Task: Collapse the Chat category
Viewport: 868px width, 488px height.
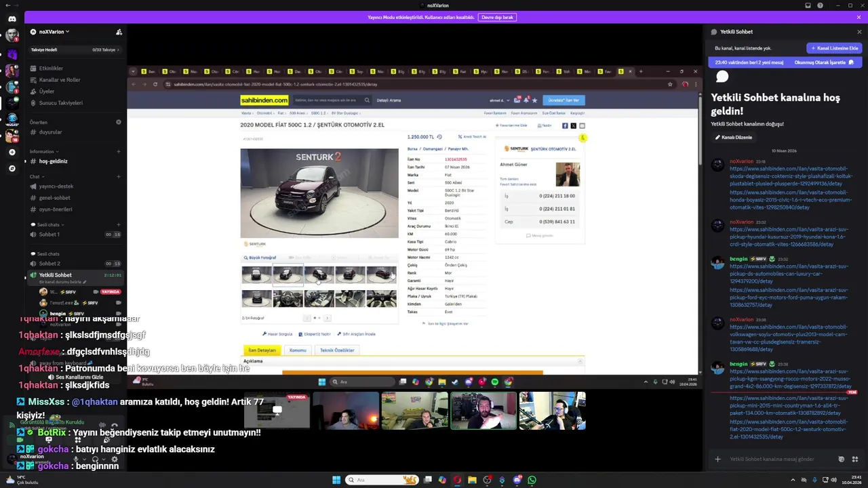Action: [36, 177]
